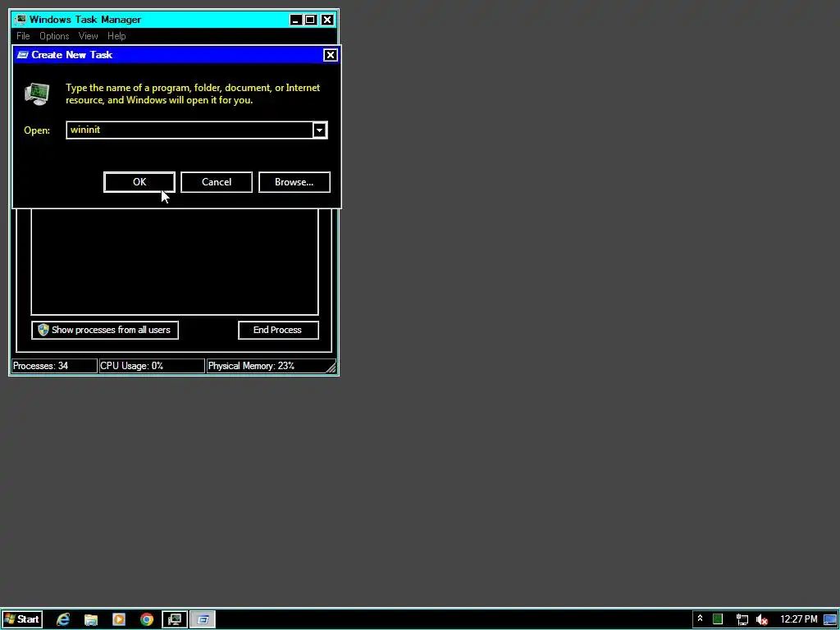
Task: Click the CPU Usage: 0% status text
Action: pyautogui.click(x=132, y=366)
